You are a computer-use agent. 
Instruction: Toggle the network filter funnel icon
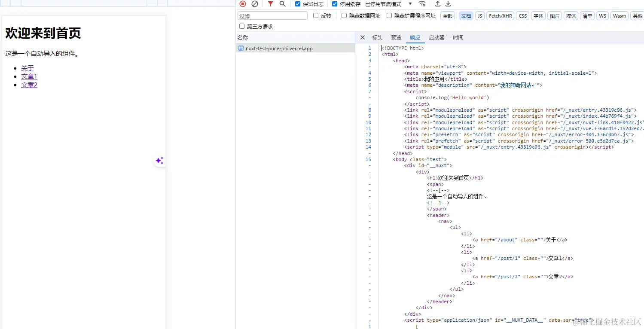point(270,4)
